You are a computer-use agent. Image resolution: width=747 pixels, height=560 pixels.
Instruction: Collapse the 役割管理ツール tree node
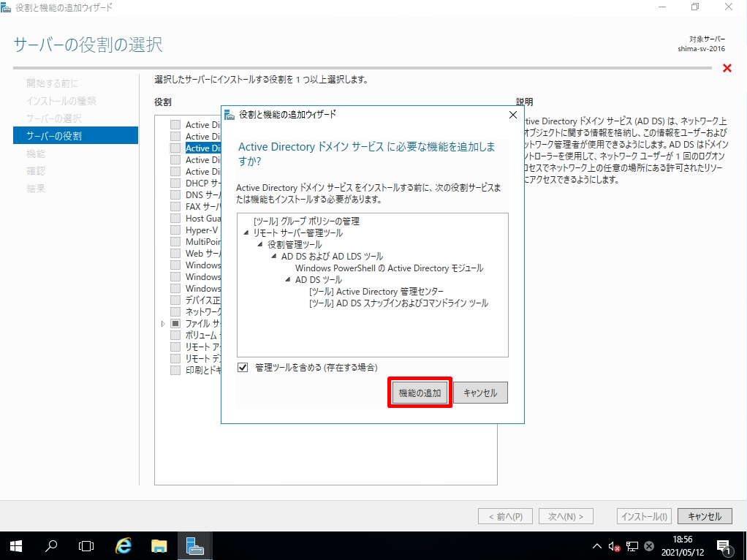tap(259, 244)
